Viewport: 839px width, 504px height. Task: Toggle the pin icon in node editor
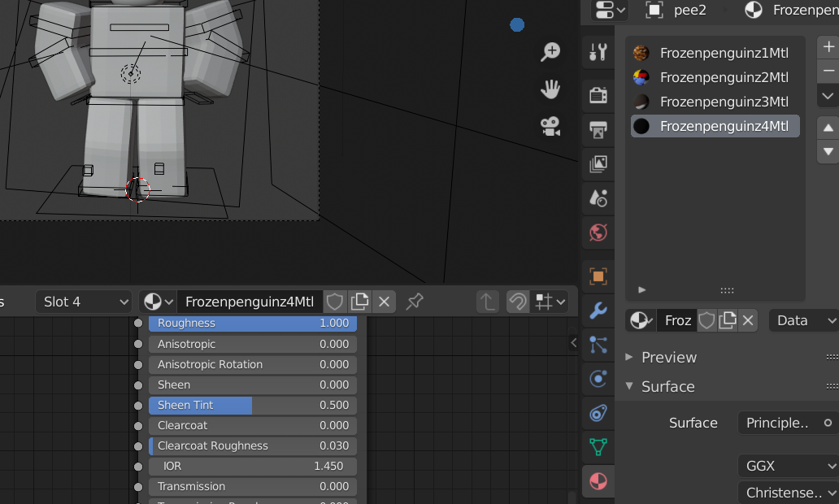tap(415, 302)
